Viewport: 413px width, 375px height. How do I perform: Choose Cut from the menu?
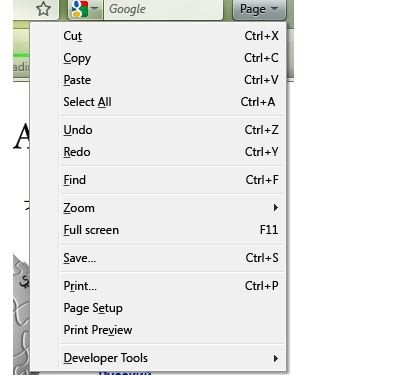click(x=172, y=36)
